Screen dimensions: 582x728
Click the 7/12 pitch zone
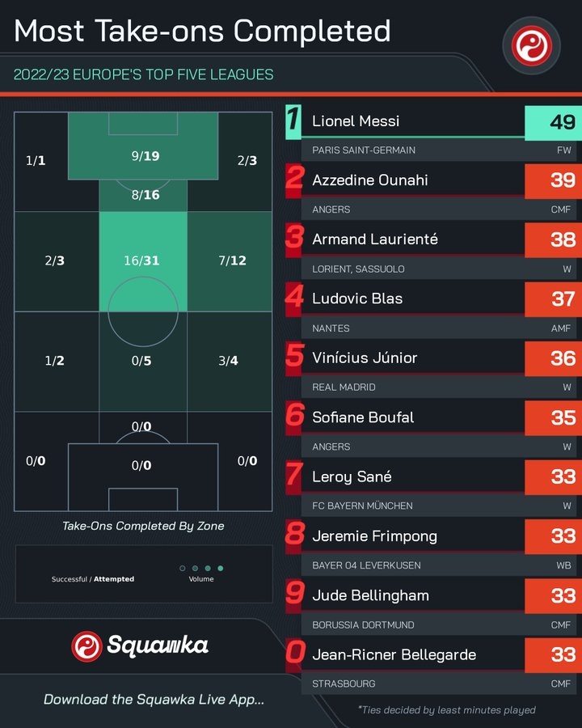pyautogui.click(x=230, y=261)
